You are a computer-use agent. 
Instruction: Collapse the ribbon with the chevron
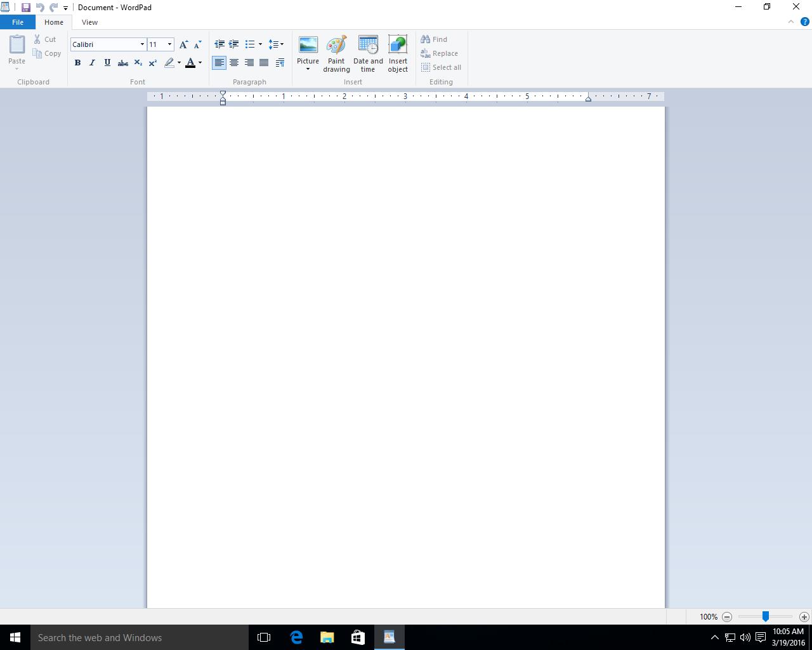(791, 22)
